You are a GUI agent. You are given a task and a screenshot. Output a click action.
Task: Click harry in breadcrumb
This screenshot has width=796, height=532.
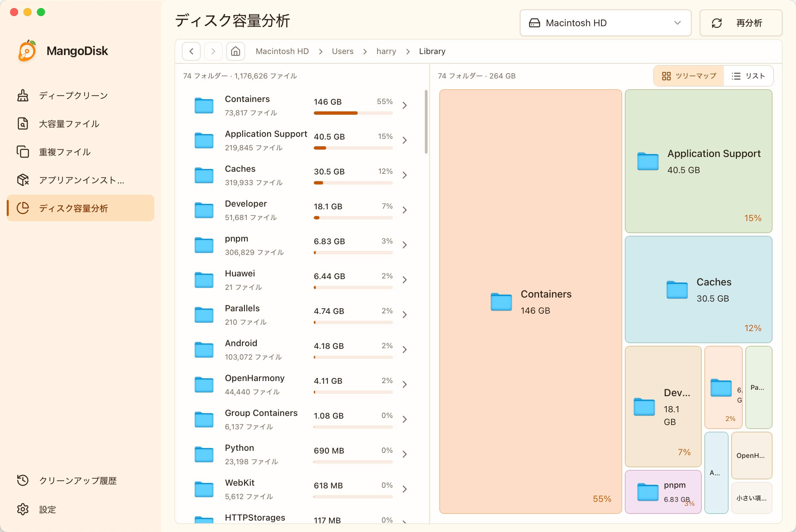pos(386,51)
